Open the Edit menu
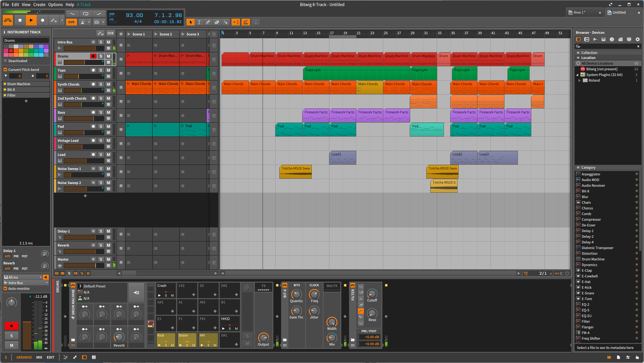The image size is (644, 363). click(15, 4)
